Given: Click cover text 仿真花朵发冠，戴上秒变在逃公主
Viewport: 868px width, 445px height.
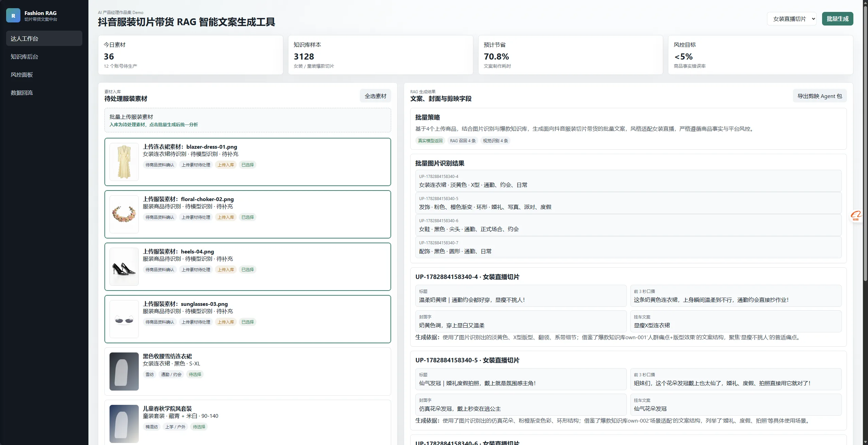Looking at the screenshot, I should tap(521, 405).
